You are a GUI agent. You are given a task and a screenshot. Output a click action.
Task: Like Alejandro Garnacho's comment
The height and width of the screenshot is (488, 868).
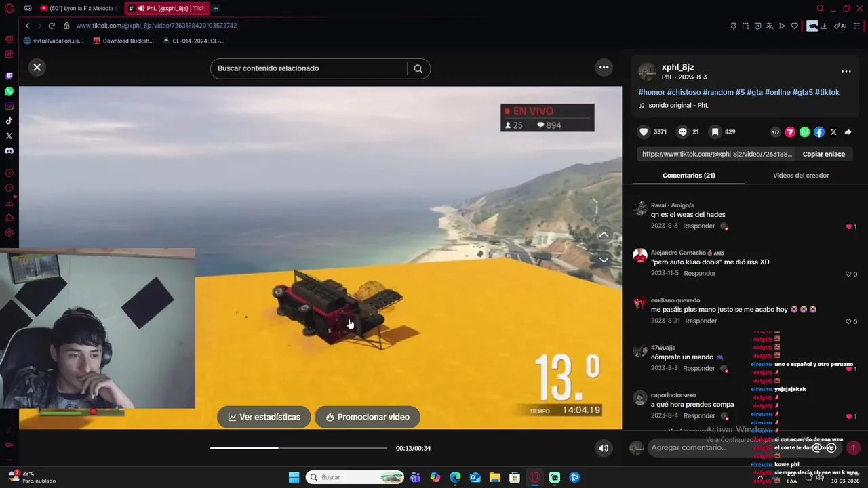(848, 274)
